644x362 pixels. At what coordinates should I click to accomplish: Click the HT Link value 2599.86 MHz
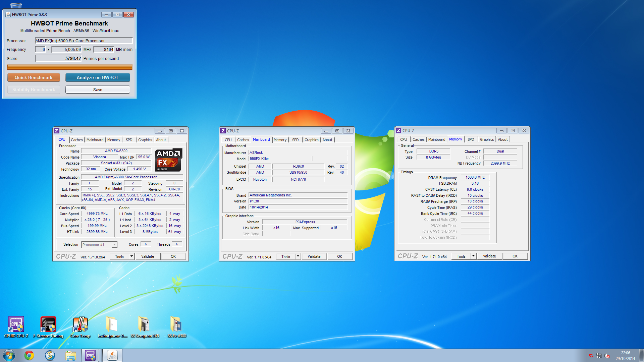97,232
